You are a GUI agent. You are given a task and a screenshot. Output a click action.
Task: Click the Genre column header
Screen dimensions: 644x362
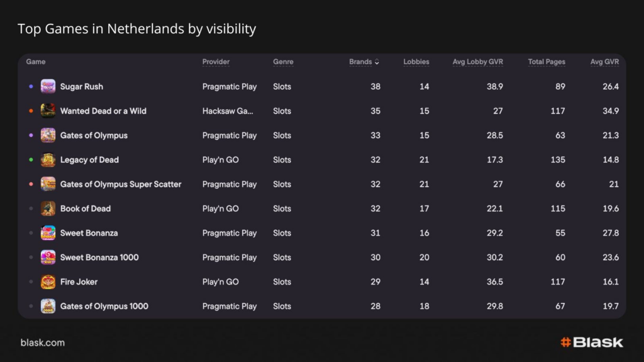[283, 62]
